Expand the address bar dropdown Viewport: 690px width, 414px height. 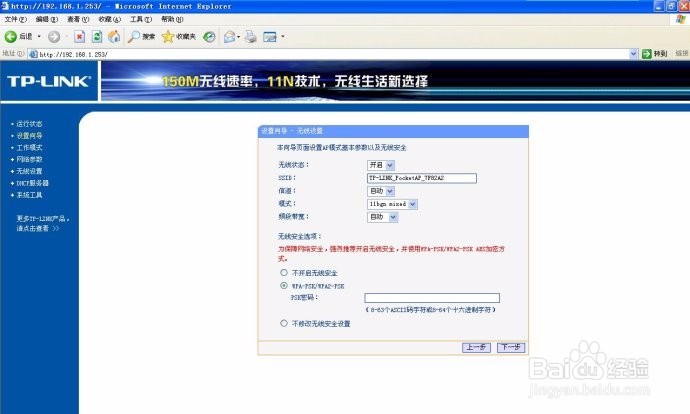[x=633, y=54]
